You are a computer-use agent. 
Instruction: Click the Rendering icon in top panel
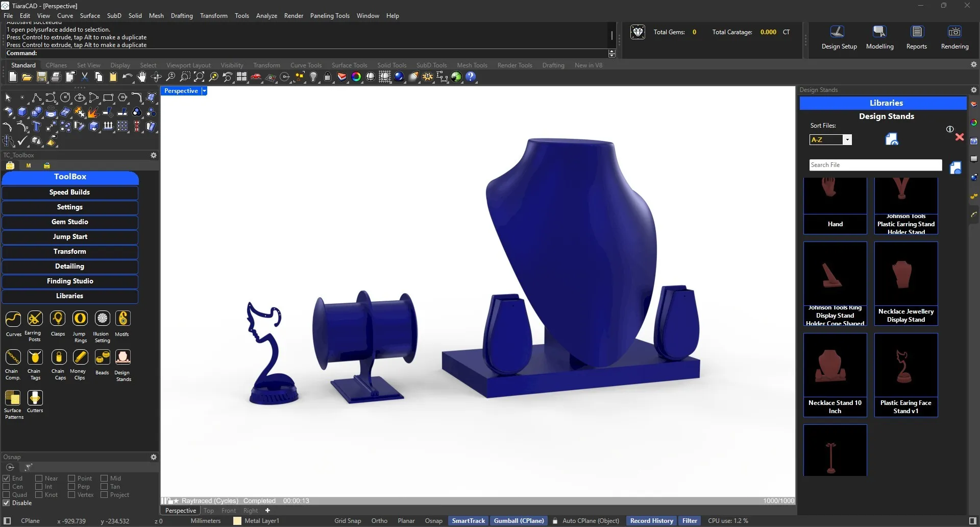click(x=954, y=32)
